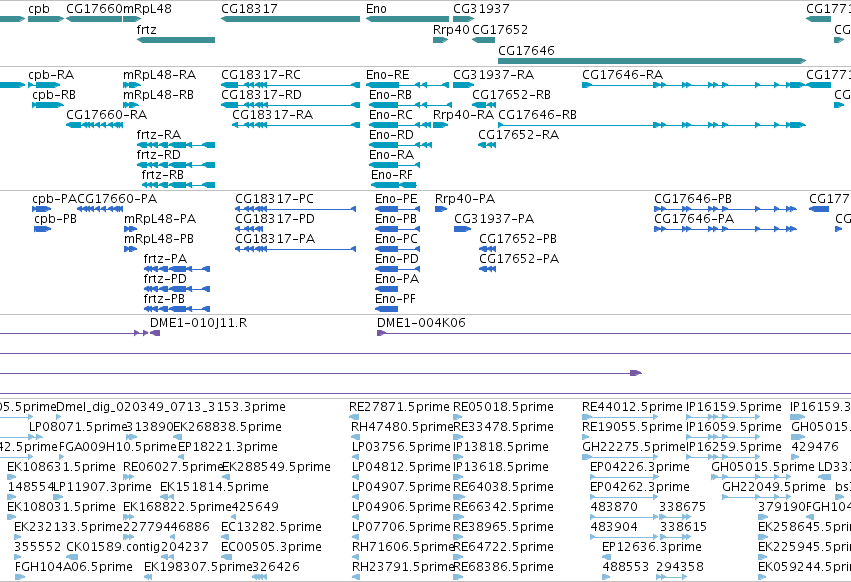Select the frtz-PA protein feature

[176, 269]
